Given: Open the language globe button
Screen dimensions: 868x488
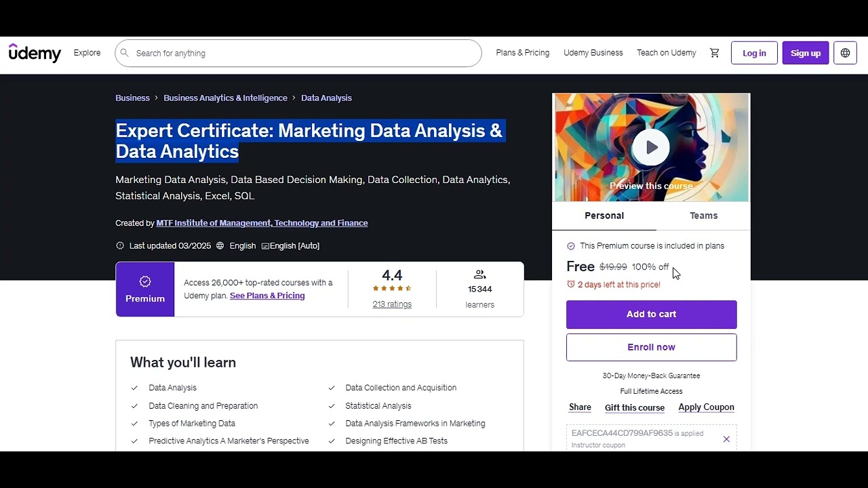Looking at the screenshot, I should [845, 53].
